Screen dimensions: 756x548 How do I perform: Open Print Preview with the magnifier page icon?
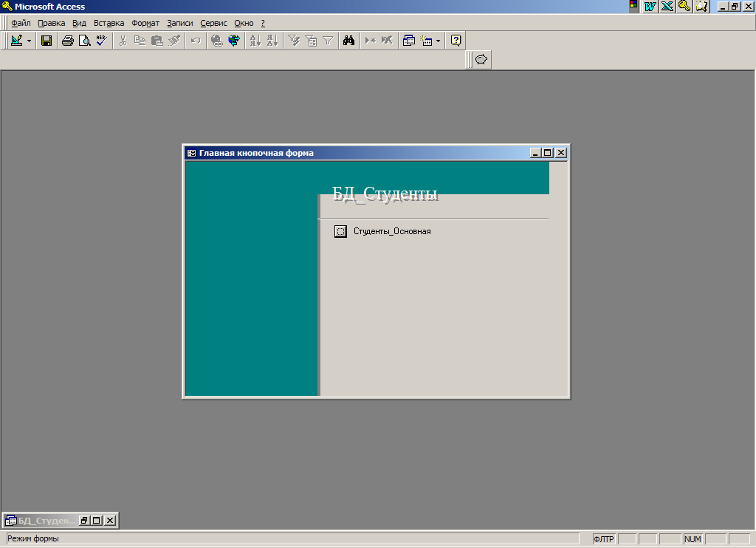coord(84,41)
